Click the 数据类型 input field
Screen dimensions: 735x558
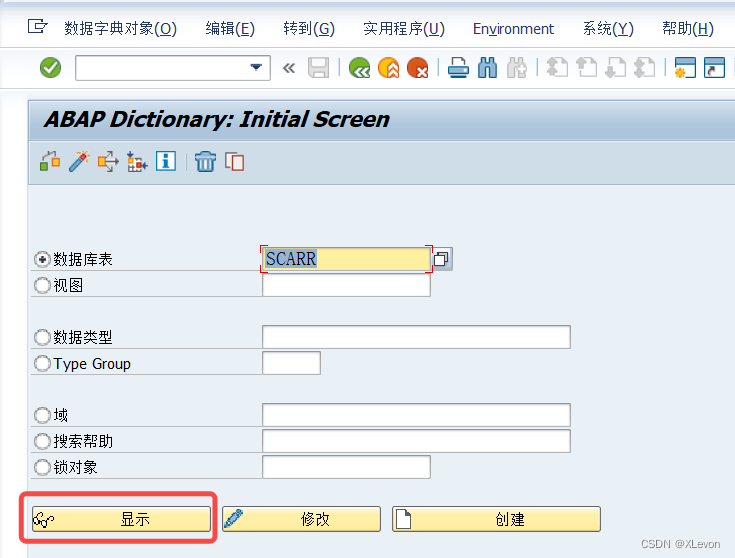(416, 337)
